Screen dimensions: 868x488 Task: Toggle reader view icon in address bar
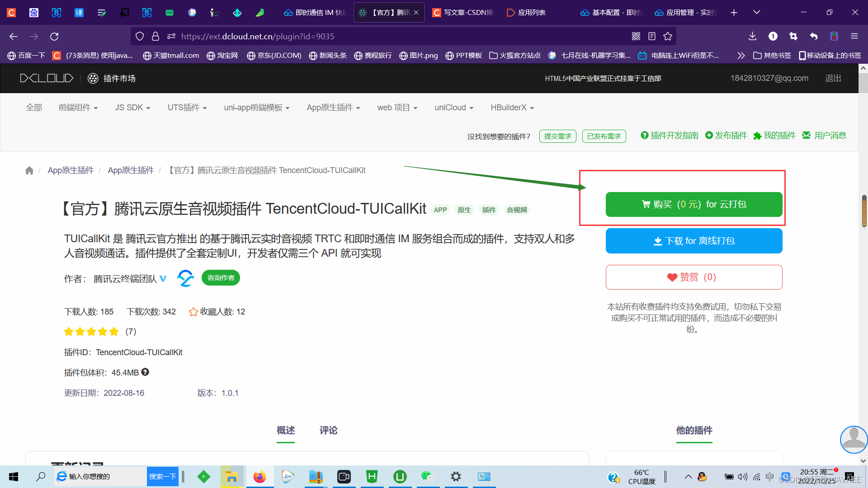[x=652, y=36]
